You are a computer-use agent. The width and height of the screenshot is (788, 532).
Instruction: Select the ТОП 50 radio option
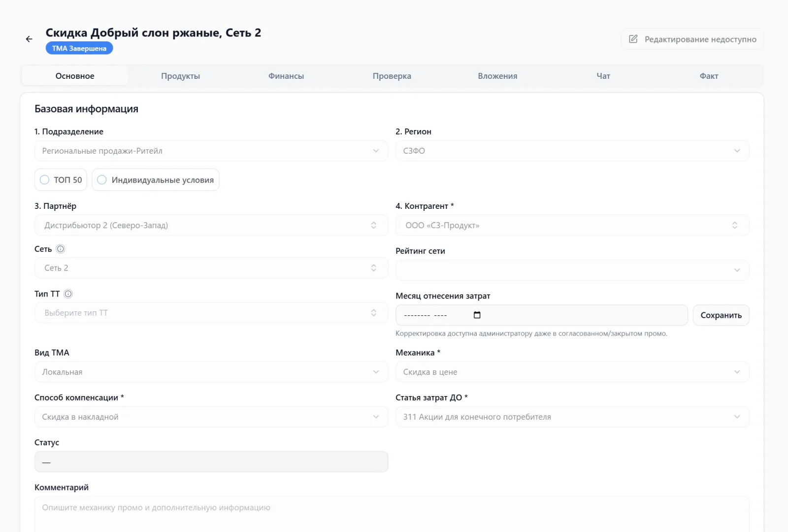click(61, 180)
